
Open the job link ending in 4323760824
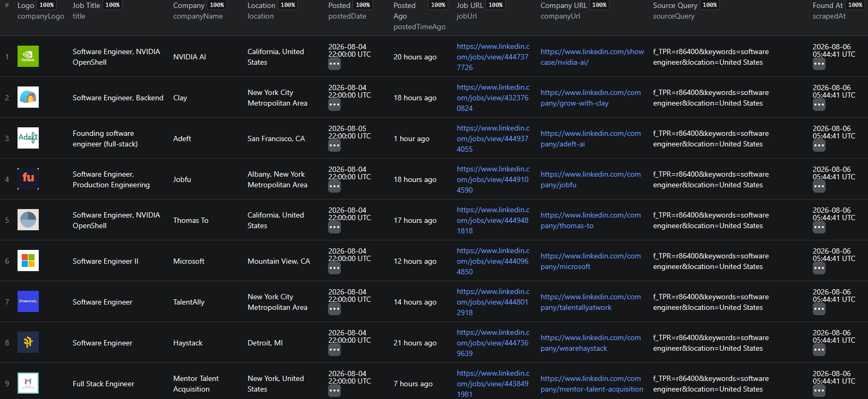click(x=493, y=98)
